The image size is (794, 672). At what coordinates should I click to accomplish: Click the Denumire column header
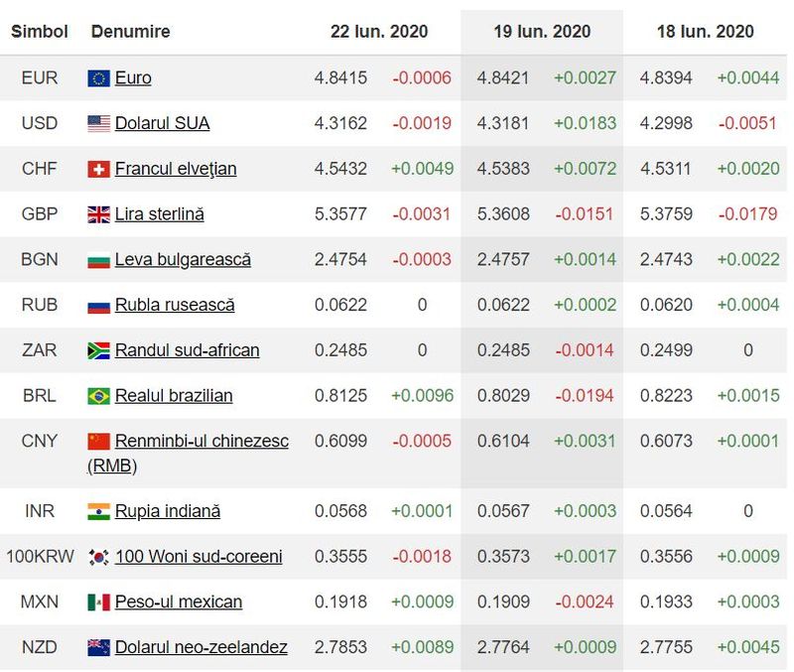click(x=130, y=32)
